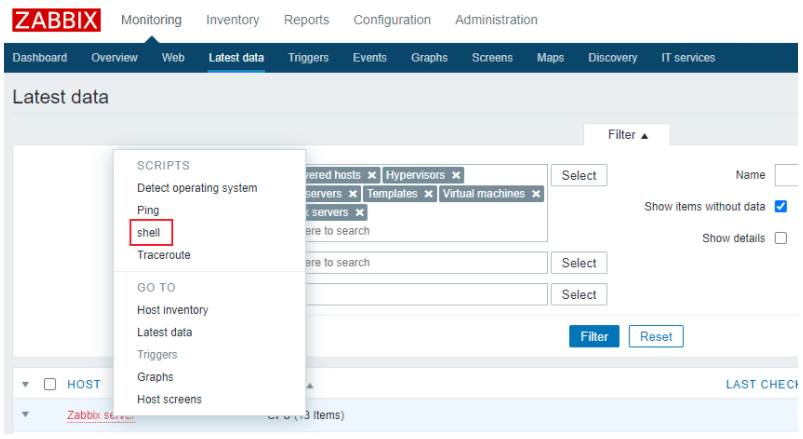Click the Zabbix server host link
The image size is (803, 439).
click(x=101, y=415)
